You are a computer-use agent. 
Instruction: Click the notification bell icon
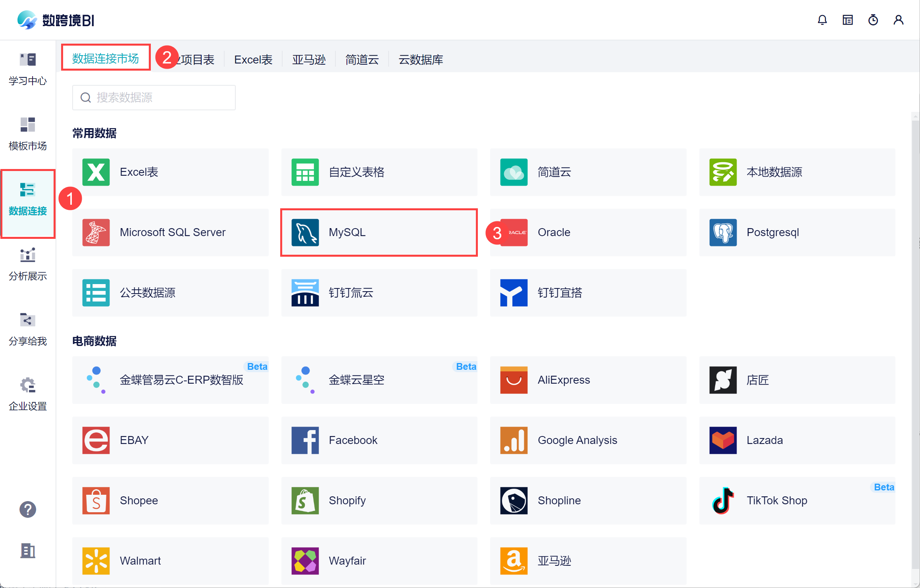click(822, 20)
